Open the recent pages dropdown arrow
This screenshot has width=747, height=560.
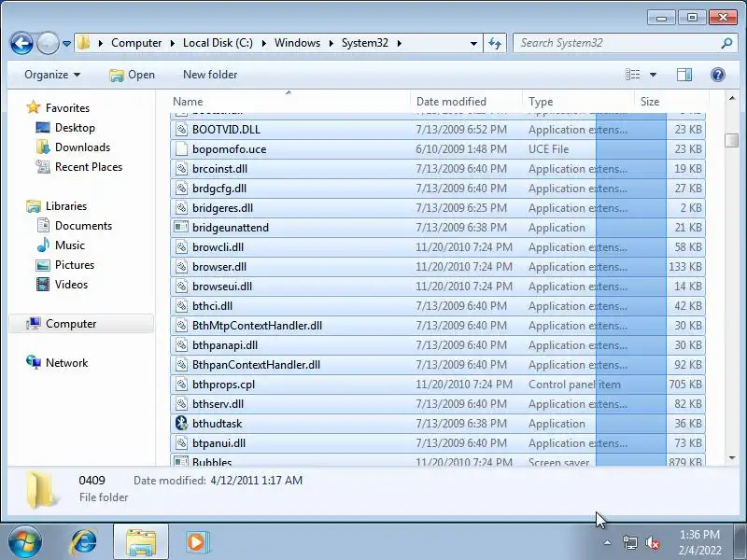[x=66, y=44]
